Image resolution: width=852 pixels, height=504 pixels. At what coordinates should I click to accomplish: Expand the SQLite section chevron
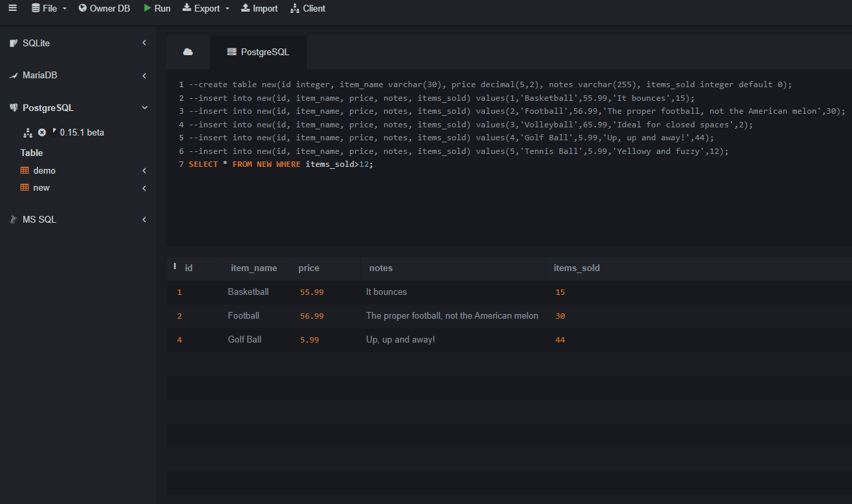tap(144, 43)
